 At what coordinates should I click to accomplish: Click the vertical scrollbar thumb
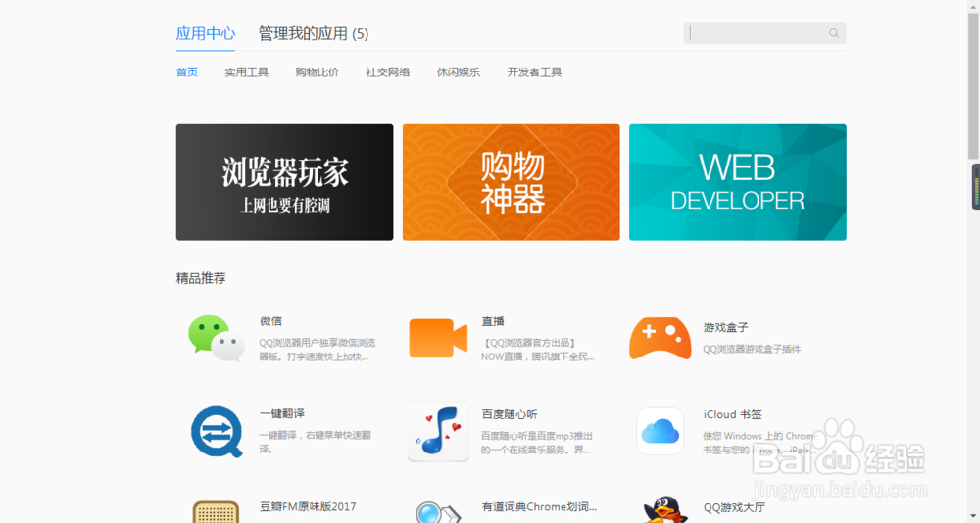click(x=973, y=86)
